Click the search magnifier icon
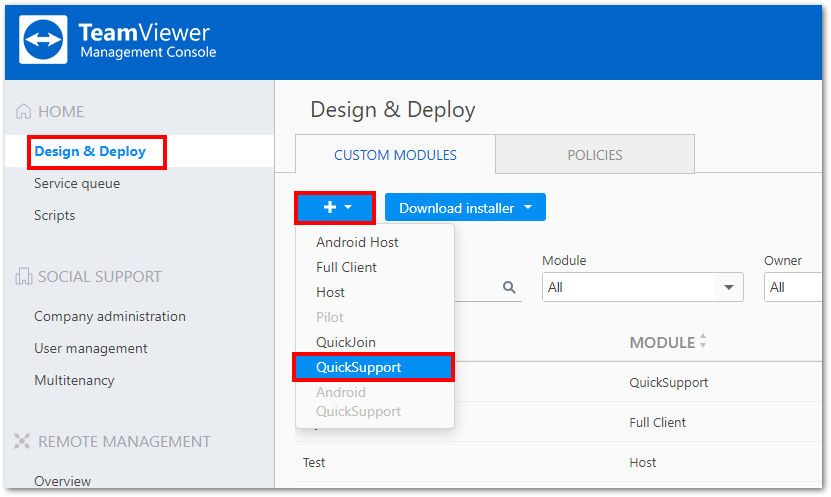The width and height of the screenshot is (831, 497). (x=509, y=288)
